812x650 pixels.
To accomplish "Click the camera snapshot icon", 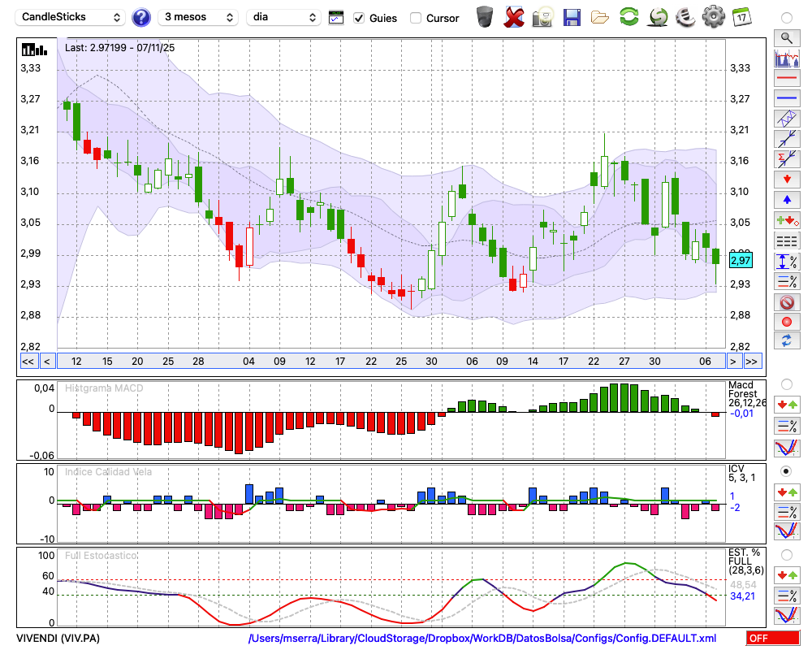I will 542,17.
